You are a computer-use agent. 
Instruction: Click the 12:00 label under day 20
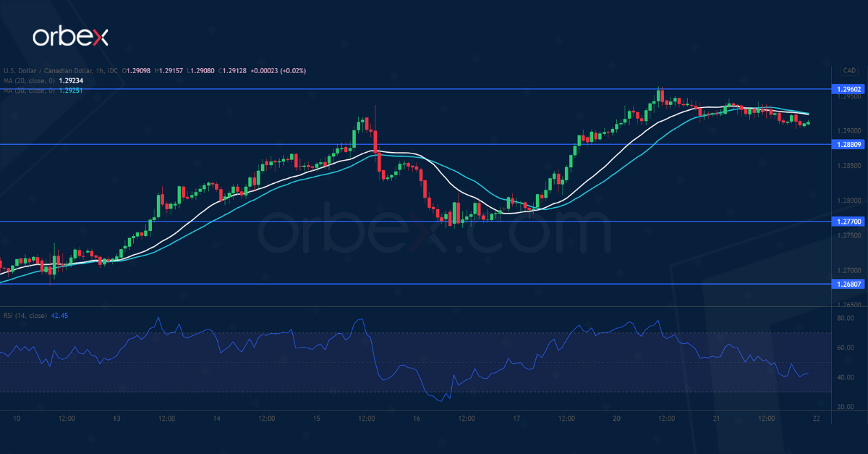(665, 418)
